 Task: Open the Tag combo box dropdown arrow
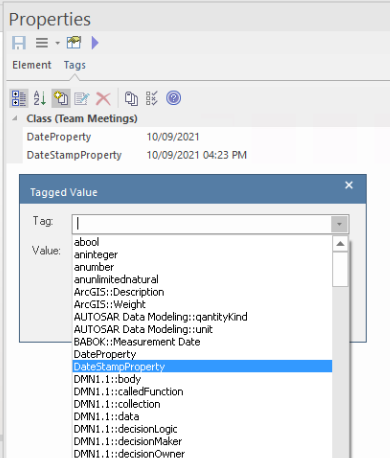click(x=339, y=224)
